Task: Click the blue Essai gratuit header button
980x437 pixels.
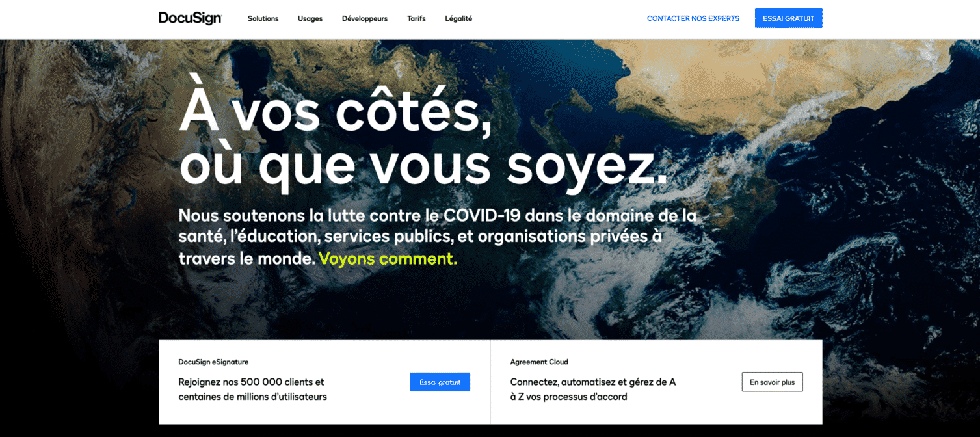Action: pyautogui.click(x=788, y=18)
